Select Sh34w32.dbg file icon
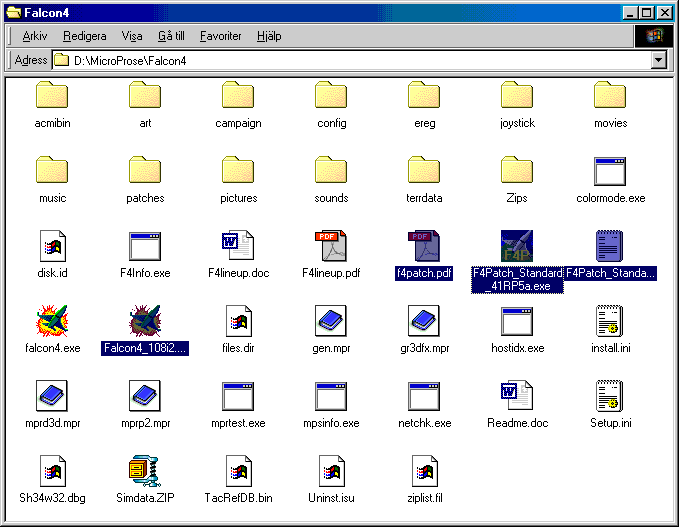Screen dimensions: 679x527 click(x=52, y=471)
